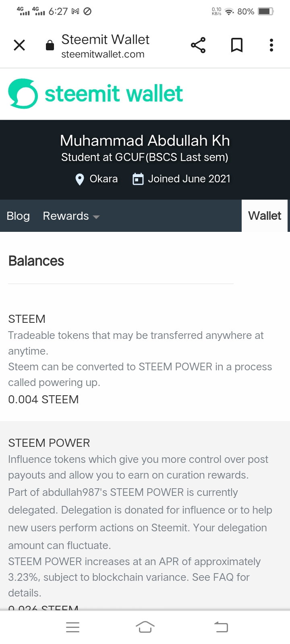
Task: Tap the Okara location pin icon
Action: point(80,179)
